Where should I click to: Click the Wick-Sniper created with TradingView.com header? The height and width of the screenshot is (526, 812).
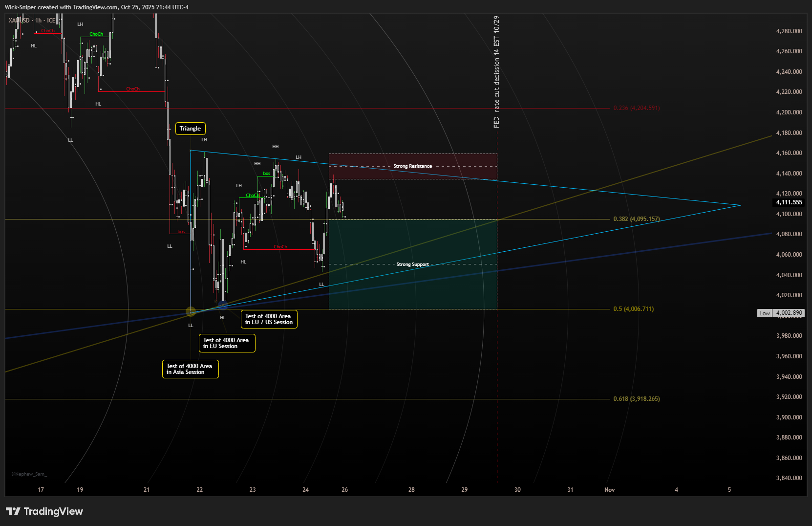97,7
